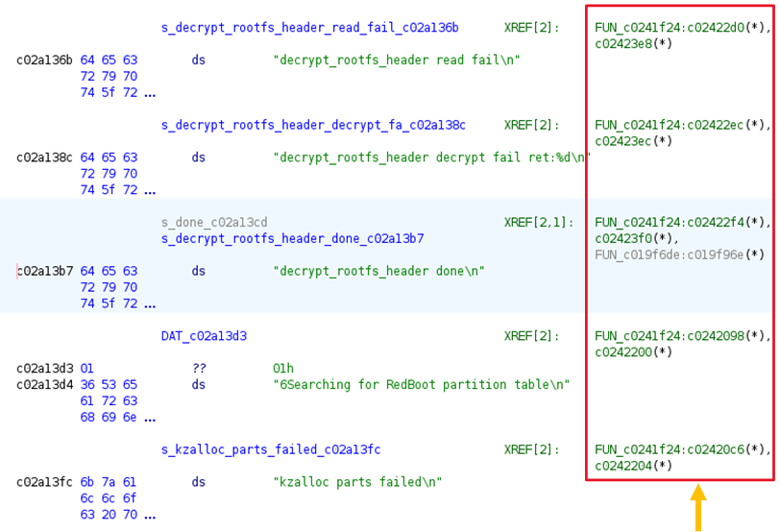Click the s_done_c02a13cd offcut label
Viewport: 780px width, 532px height.
tap(214, 222)
